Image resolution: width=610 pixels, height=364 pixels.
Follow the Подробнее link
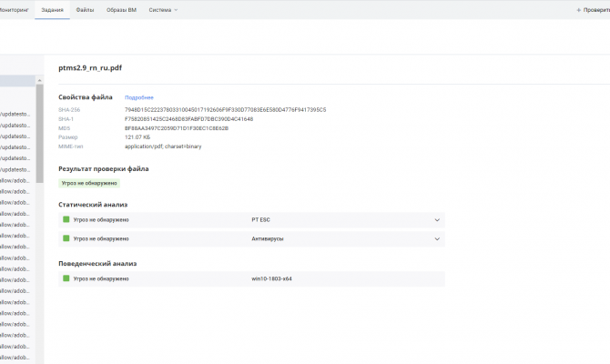pyautogui.click(x=139, y=97)
